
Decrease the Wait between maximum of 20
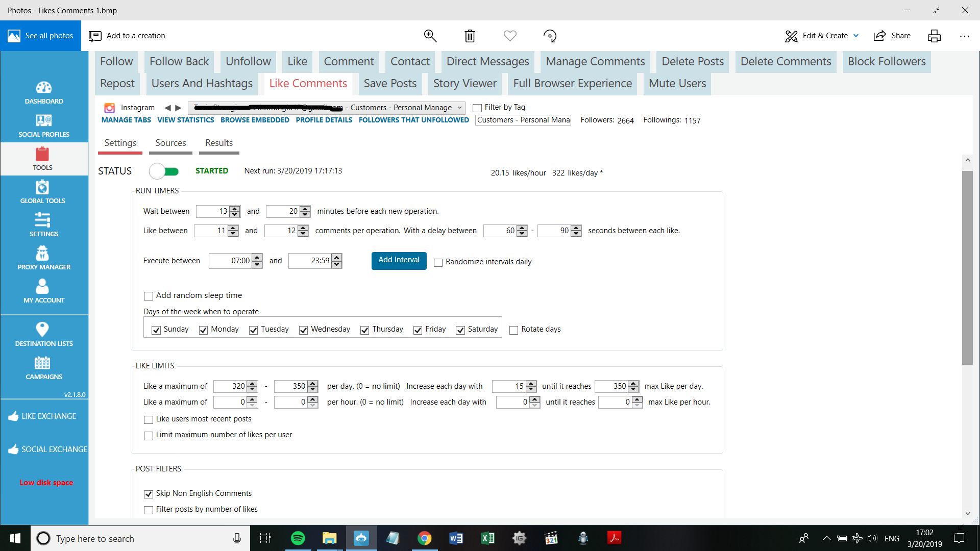(305, 214)
